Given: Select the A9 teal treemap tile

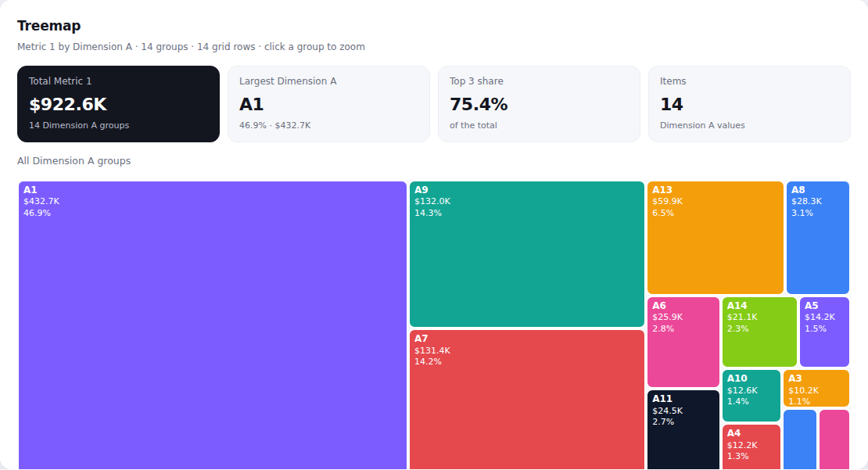Looking at the screenshot, I should point(527,254).
